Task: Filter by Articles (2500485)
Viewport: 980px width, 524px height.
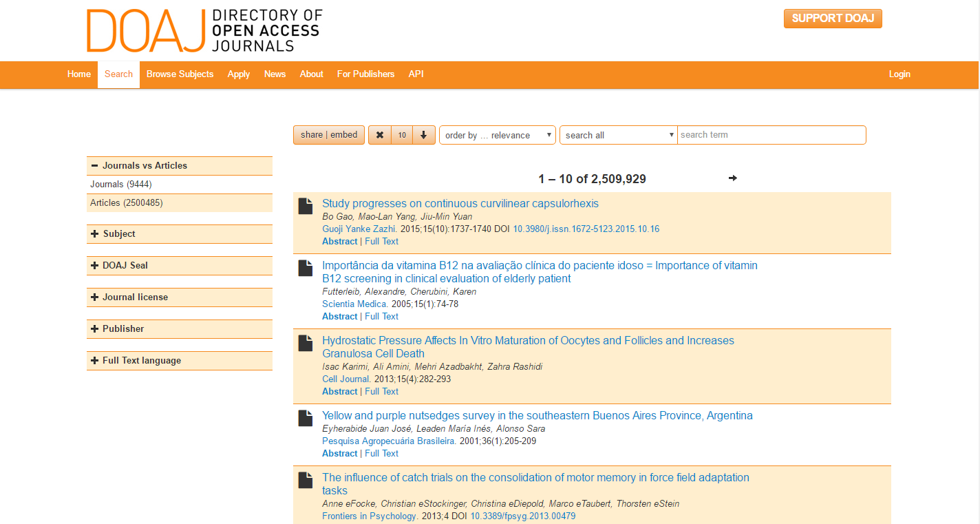Action: click(x=127, y=203)
